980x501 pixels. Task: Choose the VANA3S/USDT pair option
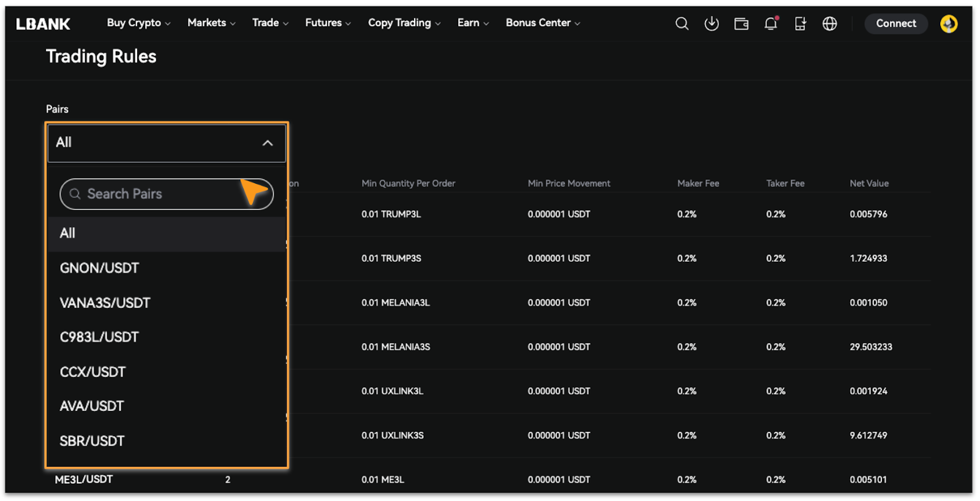pyautogui.click(x=105, y=303)
